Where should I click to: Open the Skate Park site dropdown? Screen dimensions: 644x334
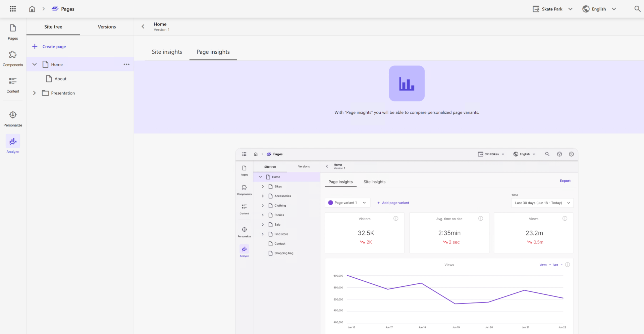(552, 9)
